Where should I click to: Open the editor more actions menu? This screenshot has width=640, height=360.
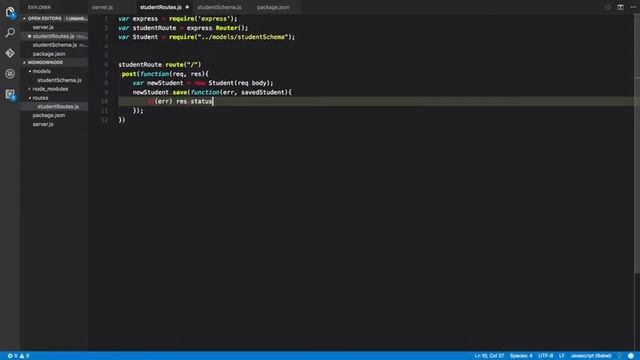tap(633, 7)
